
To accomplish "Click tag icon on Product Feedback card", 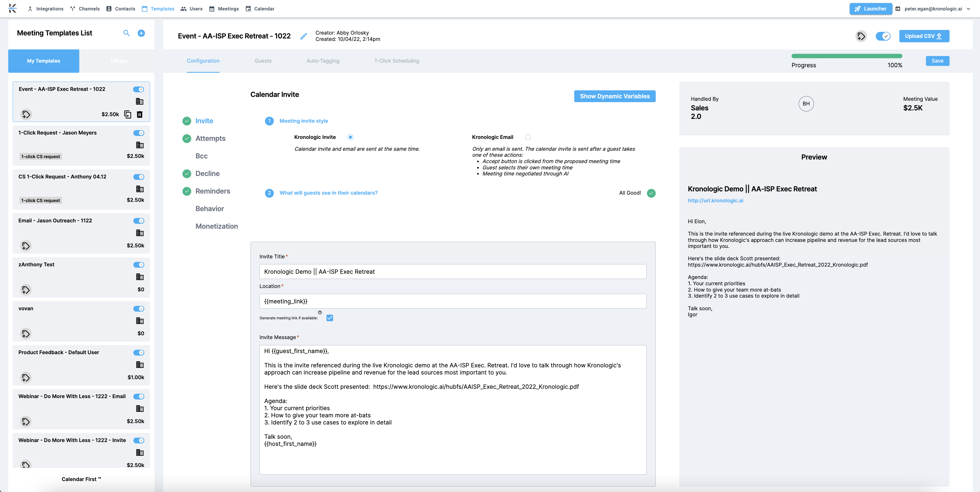I will 26,378.
